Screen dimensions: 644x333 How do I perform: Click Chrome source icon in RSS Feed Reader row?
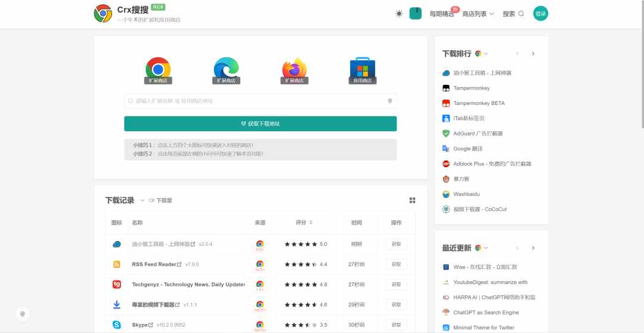coord(259,264)
